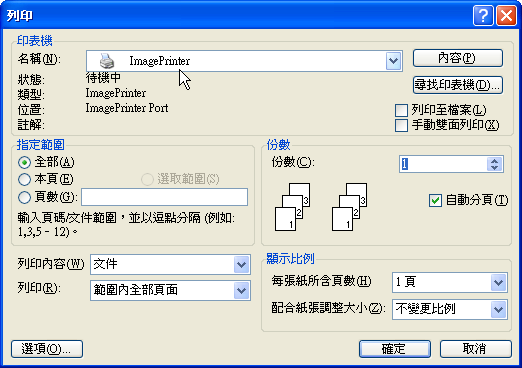Enable 列印至檔案(L) checkbox
The image size is (522, 368).
[x=401, y=110]
